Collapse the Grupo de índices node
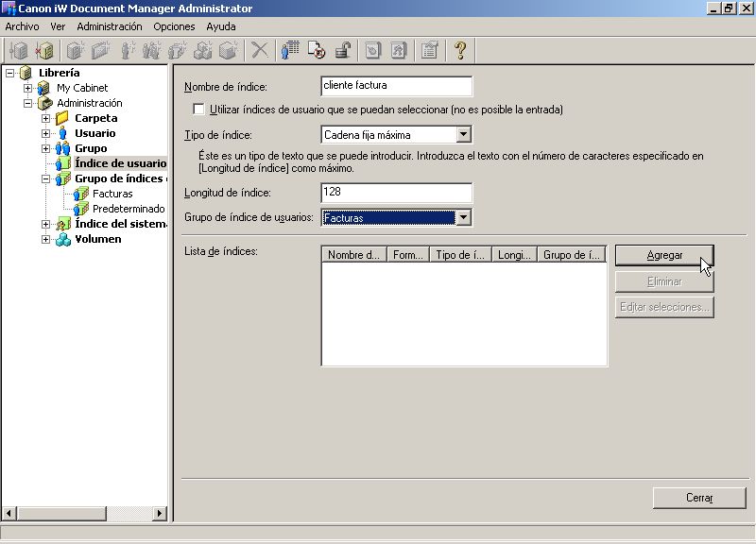756x544 pixels. (x=45, y=178)
